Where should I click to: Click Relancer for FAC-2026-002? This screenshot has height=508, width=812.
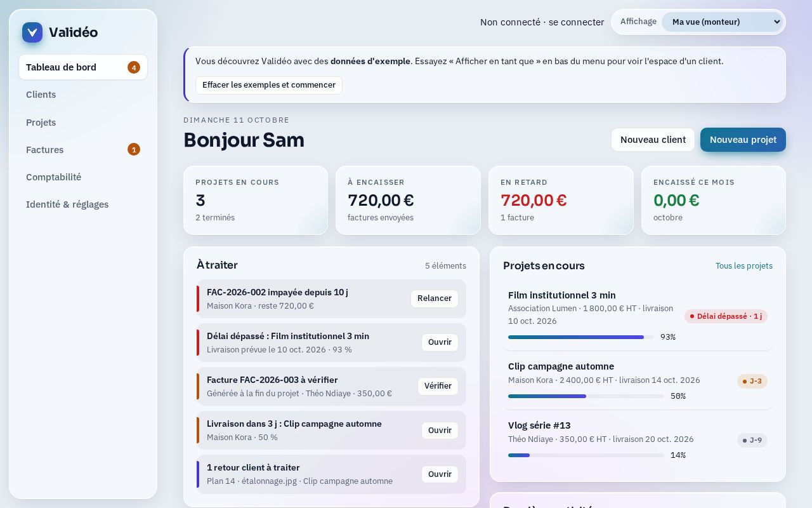tap(435, 298)
